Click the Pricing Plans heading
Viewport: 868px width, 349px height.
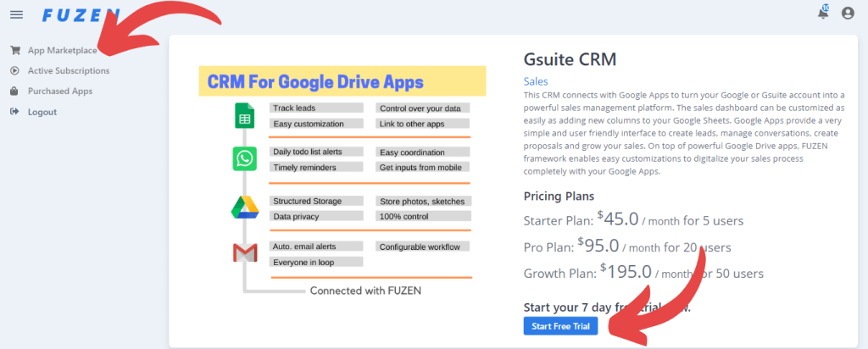coord(559,197)
